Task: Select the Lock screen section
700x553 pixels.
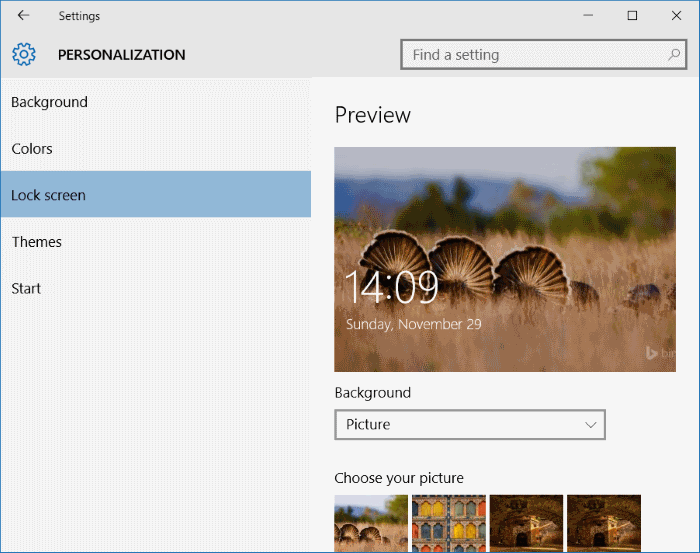Action: tap(155, 195)
